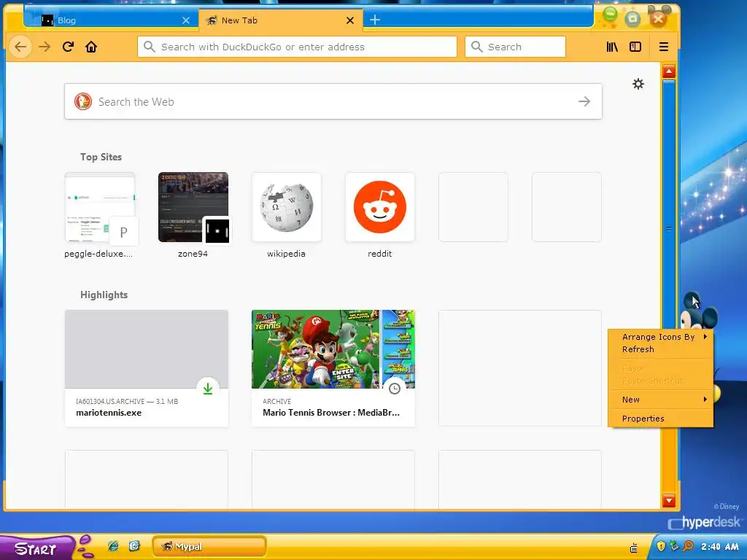Screen dimensions: 747x560
Task: Click the toolbar Search box
Action: click(x=515, y=47)
